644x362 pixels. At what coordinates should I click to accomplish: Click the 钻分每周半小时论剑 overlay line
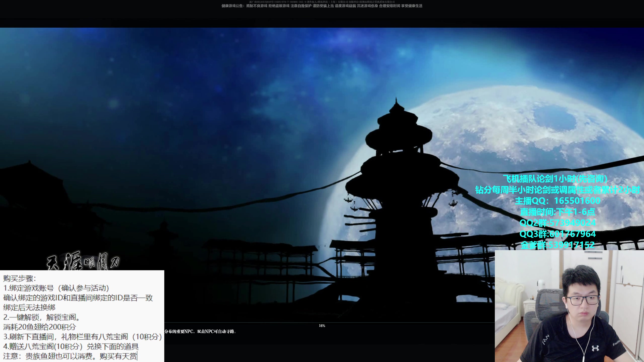click(557, 190)
